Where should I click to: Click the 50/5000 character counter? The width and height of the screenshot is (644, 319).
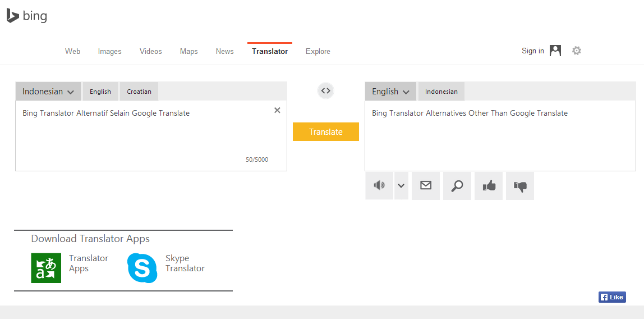pyautogui.click(x=257, y=159)
